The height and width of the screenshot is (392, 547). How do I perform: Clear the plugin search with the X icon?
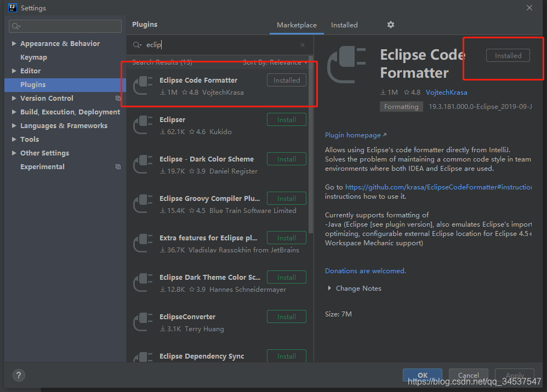[303, 45]
